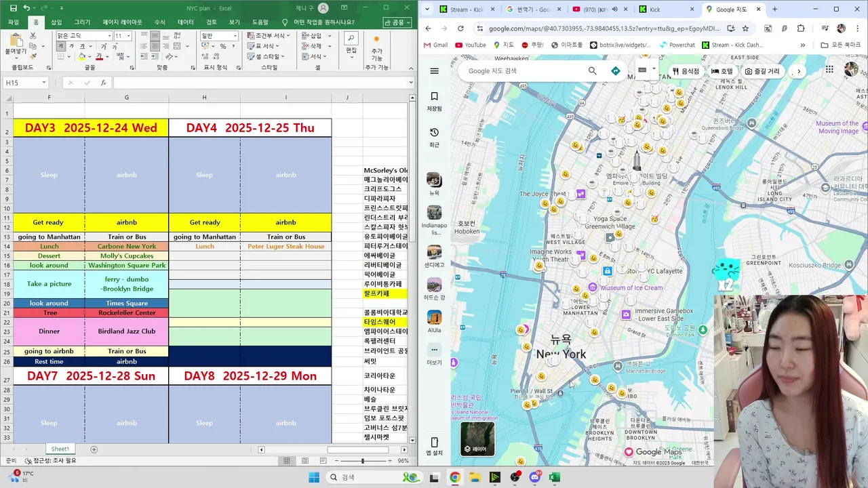Viewport: 868px width, 488px height.
Task: Click the Format Painter brush in Excel
Action: pyautogui.click(x=33, y=57)
